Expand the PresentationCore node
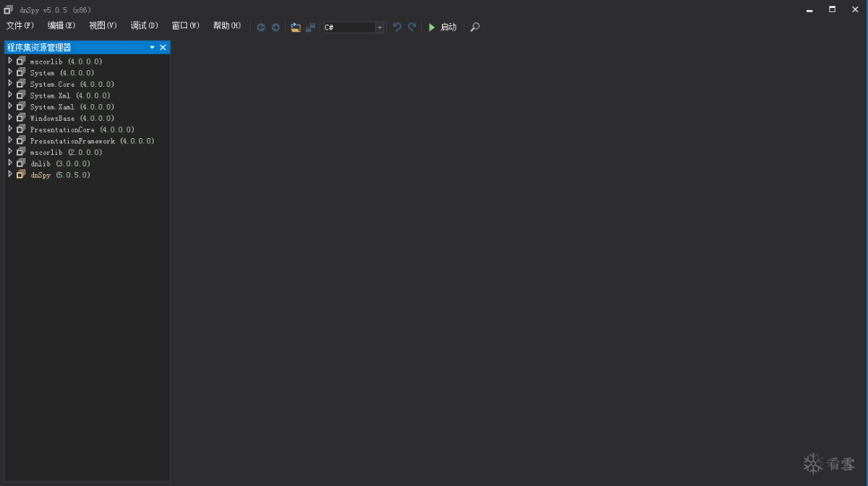 point(10,129)
